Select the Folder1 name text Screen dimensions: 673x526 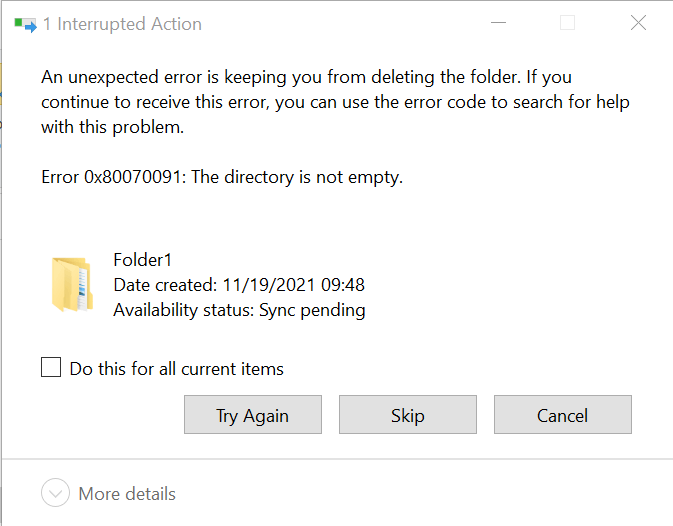pyautogui.click(x=143, y=260)
